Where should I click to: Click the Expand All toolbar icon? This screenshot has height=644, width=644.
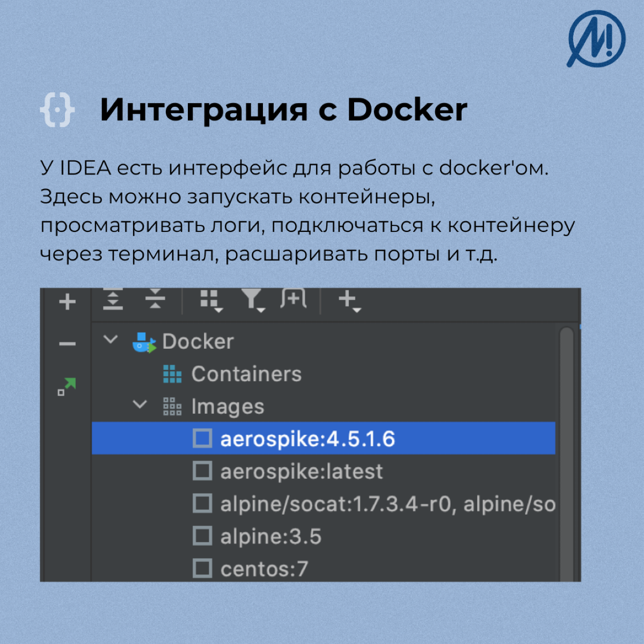[x=113, y=299]
